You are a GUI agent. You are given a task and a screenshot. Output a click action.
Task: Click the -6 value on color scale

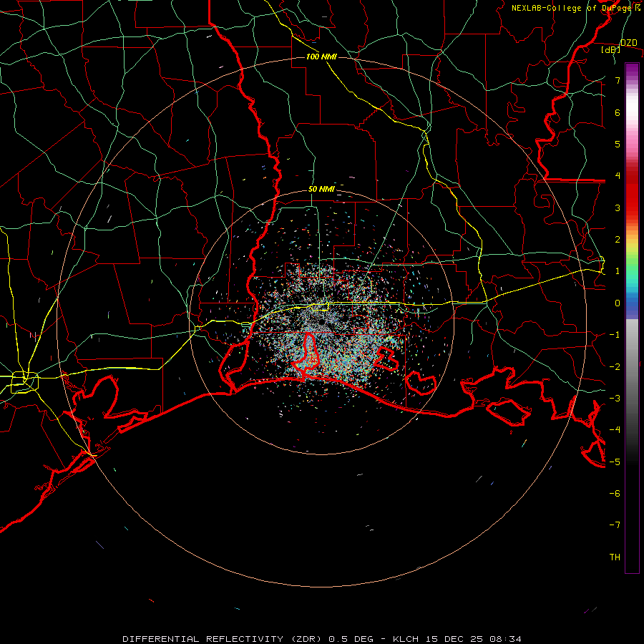click(615, 493)
